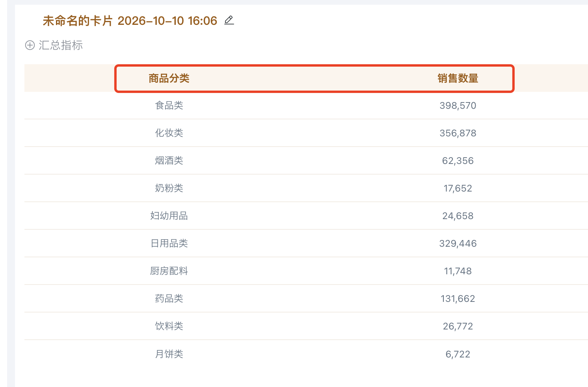Click the sales value 398,570
This screenshot has width=588, height=387.
click(x=458, y=106)
